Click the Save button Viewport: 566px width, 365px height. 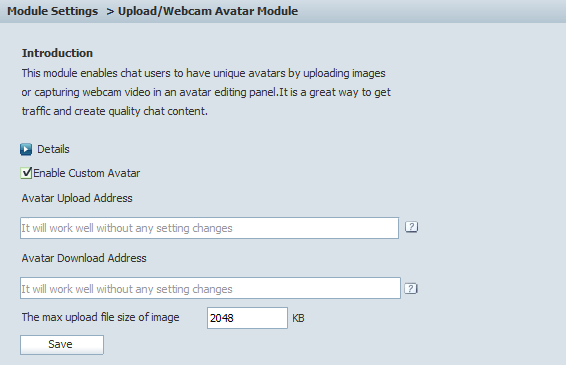coord(62,344)
